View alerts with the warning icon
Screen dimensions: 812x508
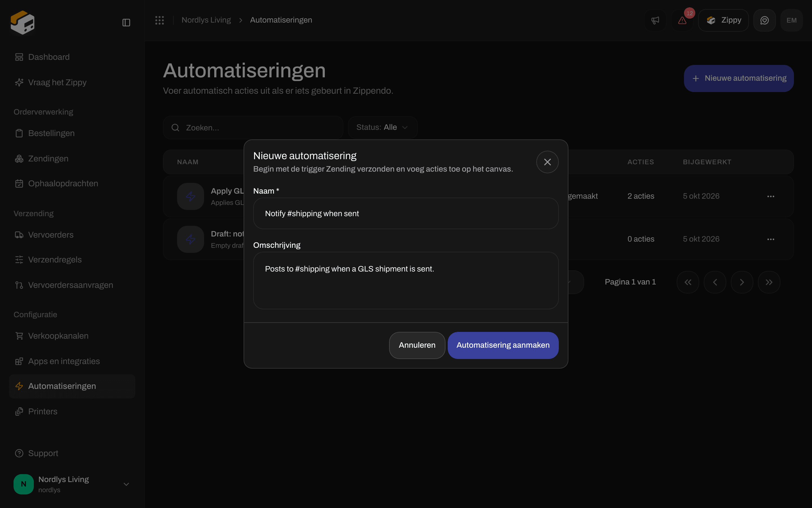(x=682, y=20)
